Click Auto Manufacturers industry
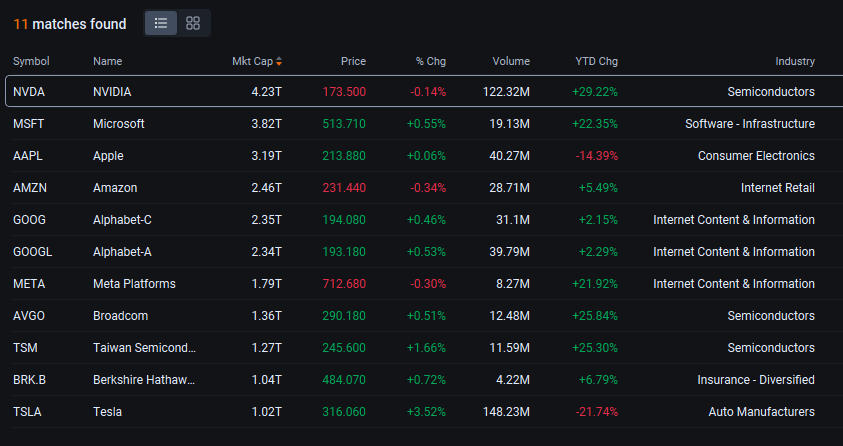Viewport: 843px width, 446px height. (x=762, y=412)
